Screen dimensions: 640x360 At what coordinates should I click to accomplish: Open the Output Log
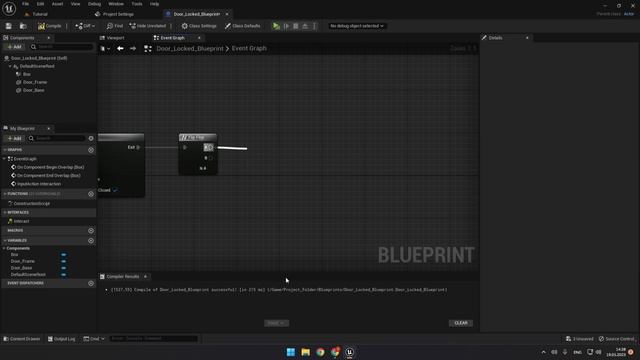61,339
